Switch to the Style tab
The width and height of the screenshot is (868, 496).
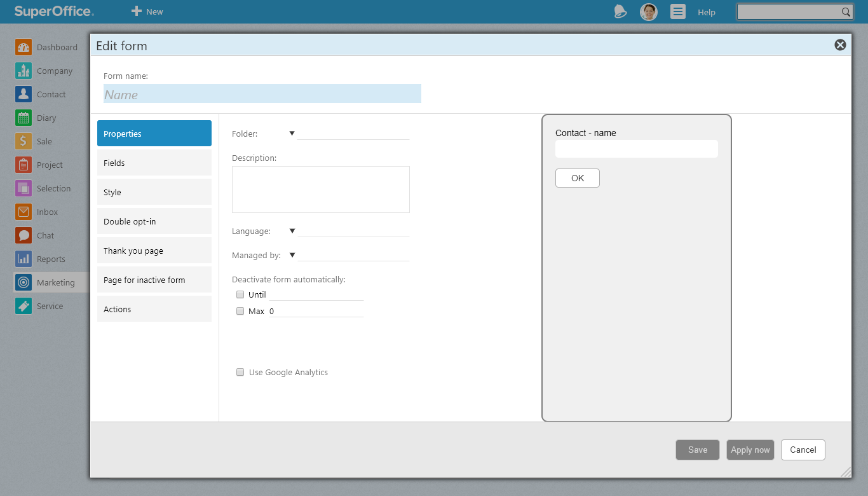pyautogui.click(x=154, y=192)
